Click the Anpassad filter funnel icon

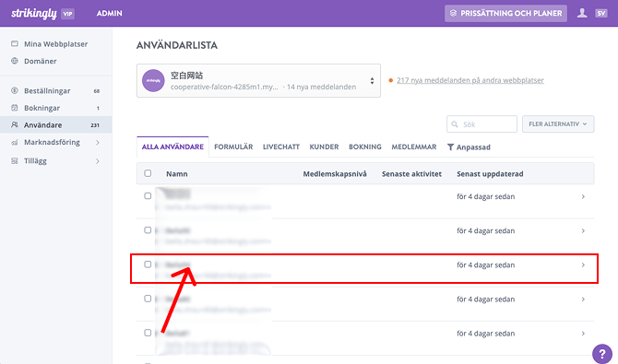[450, 147]
